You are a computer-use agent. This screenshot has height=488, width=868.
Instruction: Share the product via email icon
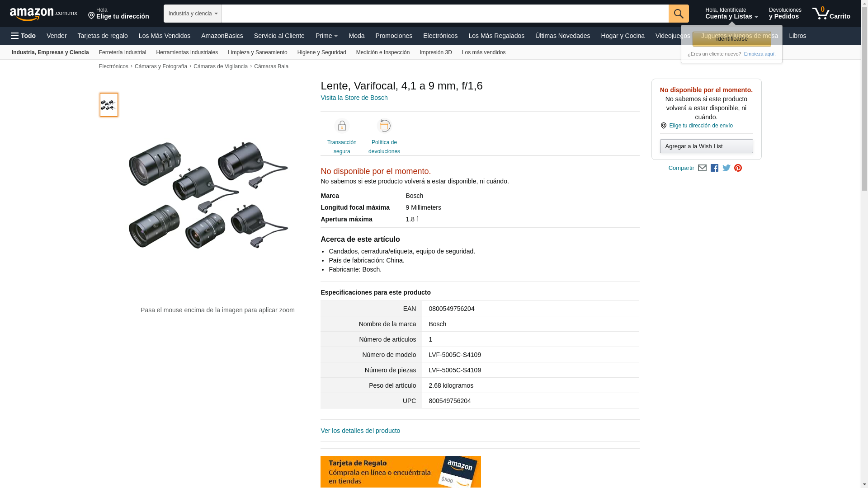[x=702, y=168]
